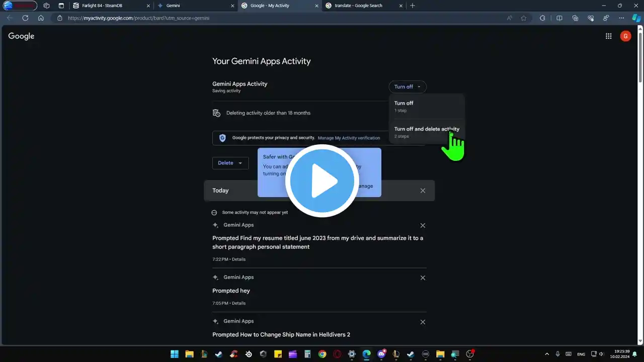Click the auto-delete activity icon

tap(216, 113)
